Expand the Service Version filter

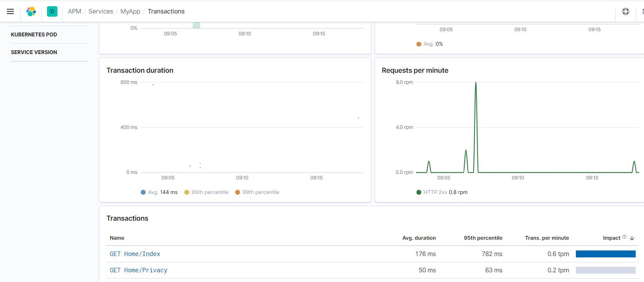[x=34, y=52]
